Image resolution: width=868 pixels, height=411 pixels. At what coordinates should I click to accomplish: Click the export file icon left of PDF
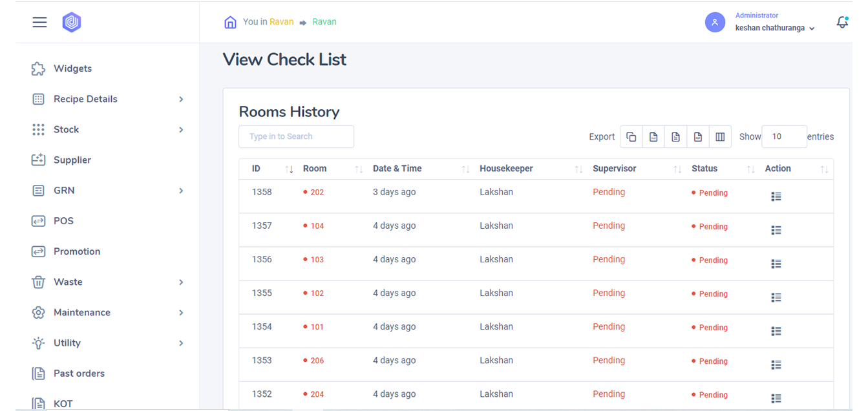(x=675, y=137)
